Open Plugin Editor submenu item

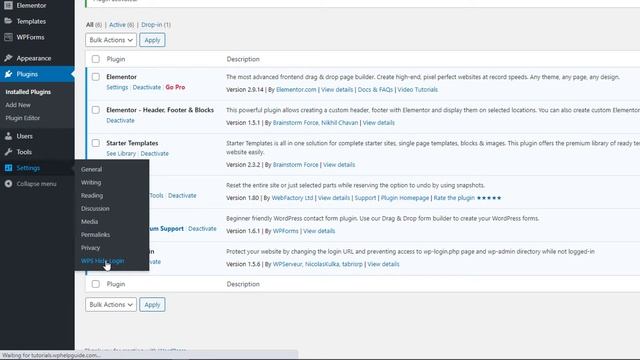point(23,118)
